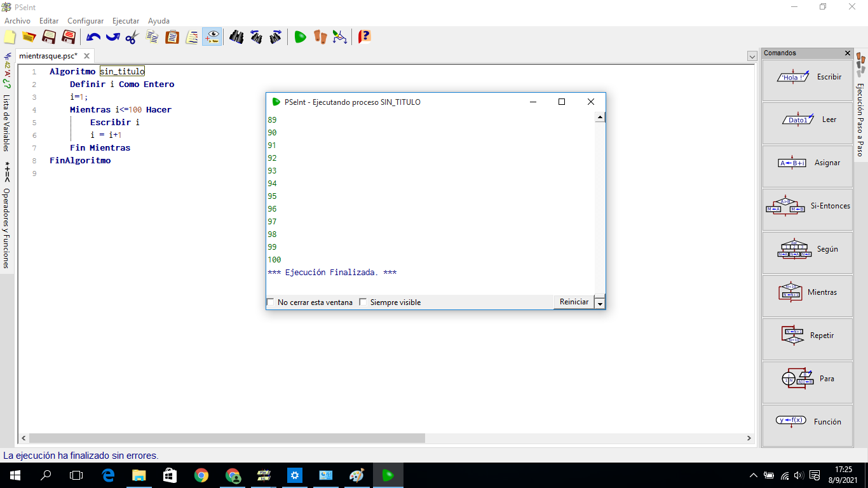Open the Editar menu
The image size is (868, 488).
49,21
